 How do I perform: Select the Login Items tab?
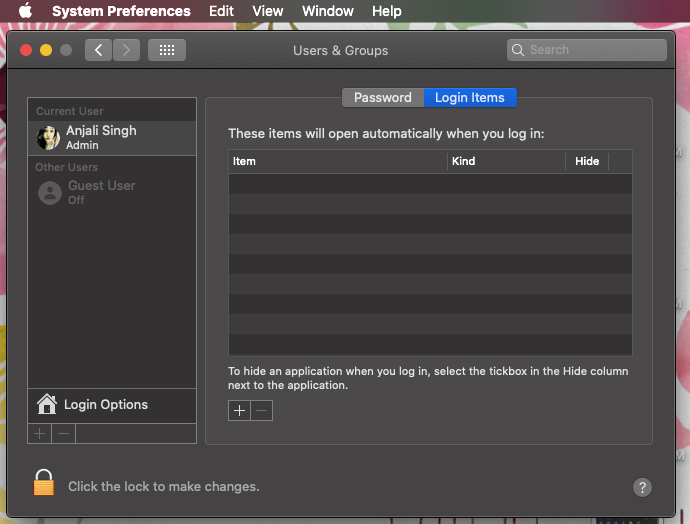[469, 97]
